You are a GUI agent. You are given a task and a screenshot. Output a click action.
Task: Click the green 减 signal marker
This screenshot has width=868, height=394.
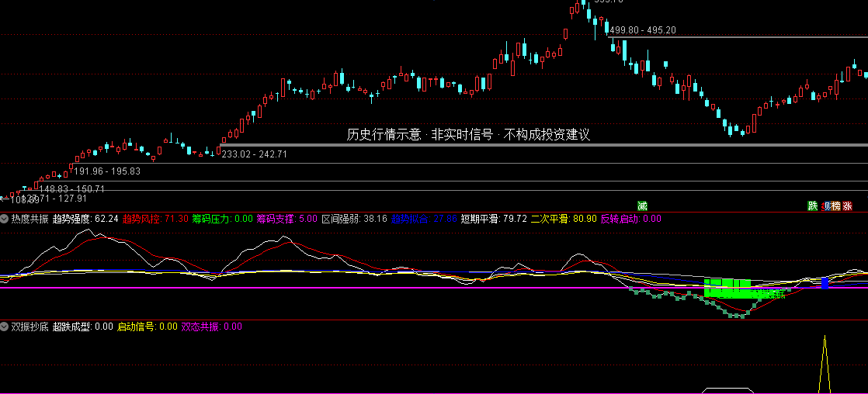pyautogui.click(x=642, y=206)
